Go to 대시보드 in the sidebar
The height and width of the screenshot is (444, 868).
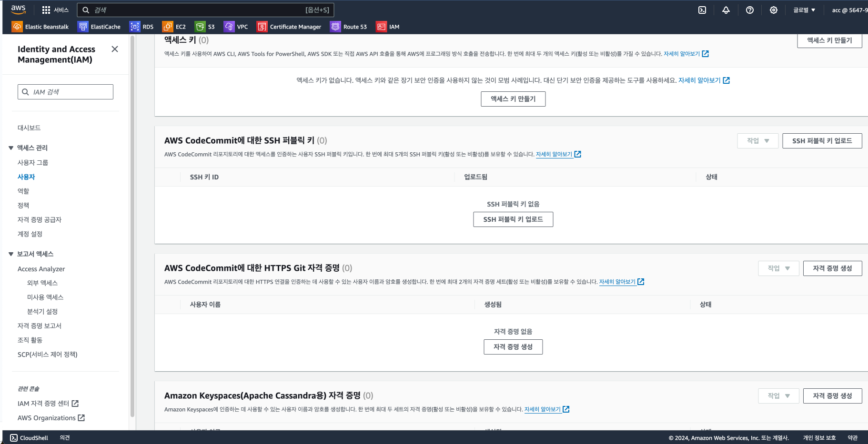(29, 128)
